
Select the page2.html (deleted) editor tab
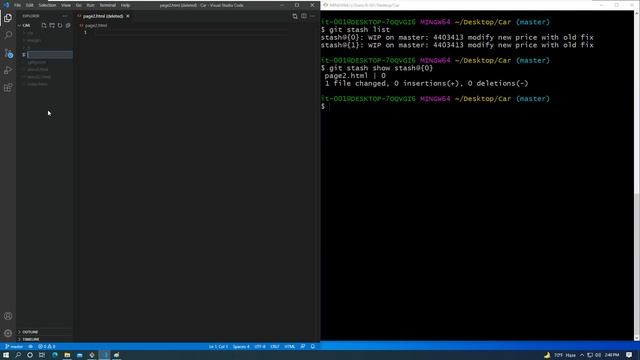point(103,16)
